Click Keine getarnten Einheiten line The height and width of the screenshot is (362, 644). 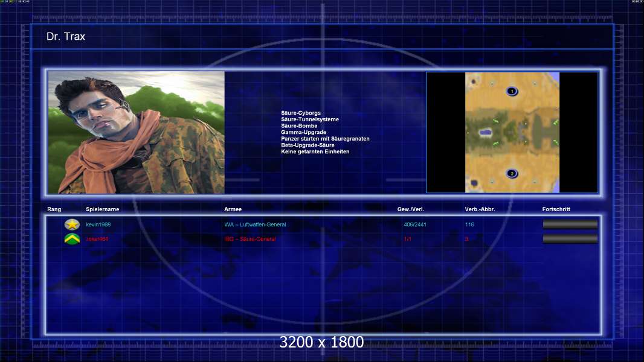tap(315, 151)
